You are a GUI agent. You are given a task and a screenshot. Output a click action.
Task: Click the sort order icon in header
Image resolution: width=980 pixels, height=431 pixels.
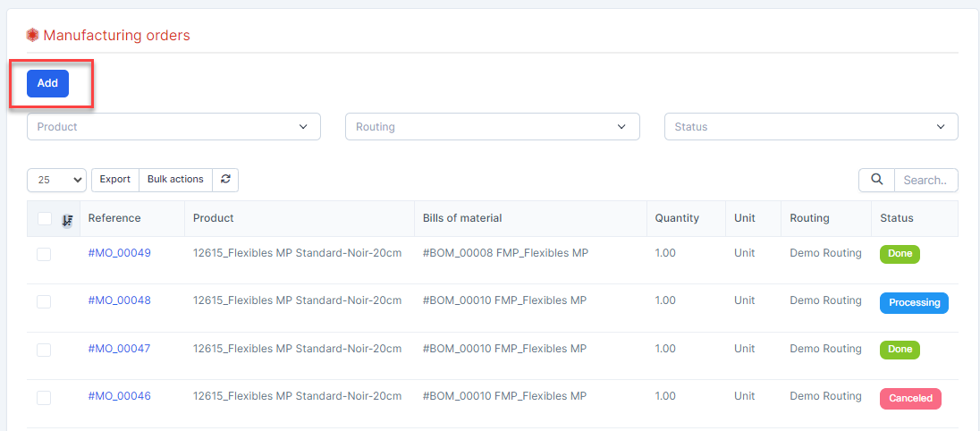click(x=67, y=220)
